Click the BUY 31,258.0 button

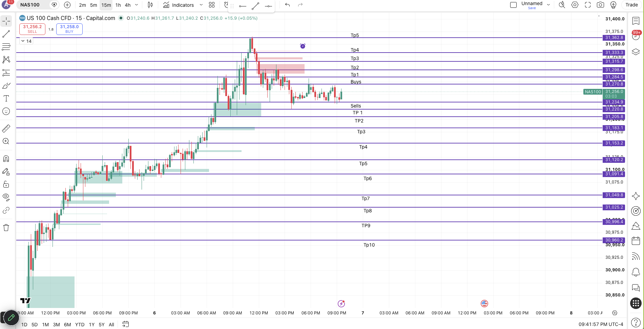(69, 29)
